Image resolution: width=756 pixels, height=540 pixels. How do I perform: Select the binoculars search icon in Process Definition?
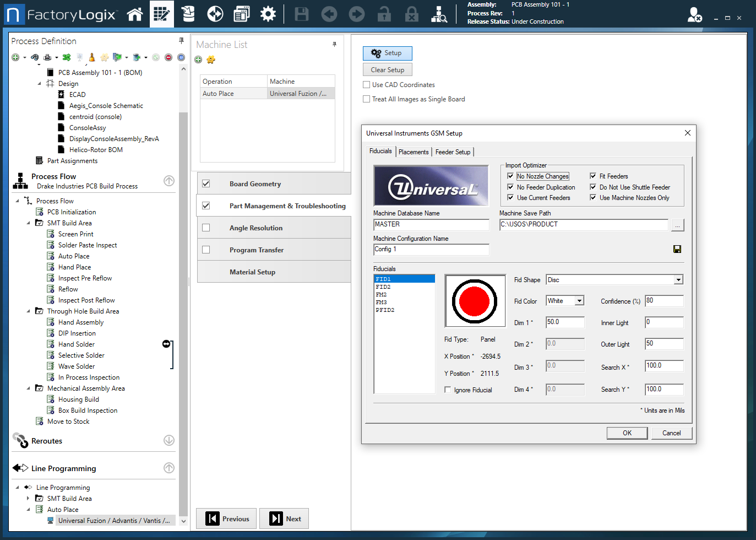pyautogui.click(x=35, y=57)
